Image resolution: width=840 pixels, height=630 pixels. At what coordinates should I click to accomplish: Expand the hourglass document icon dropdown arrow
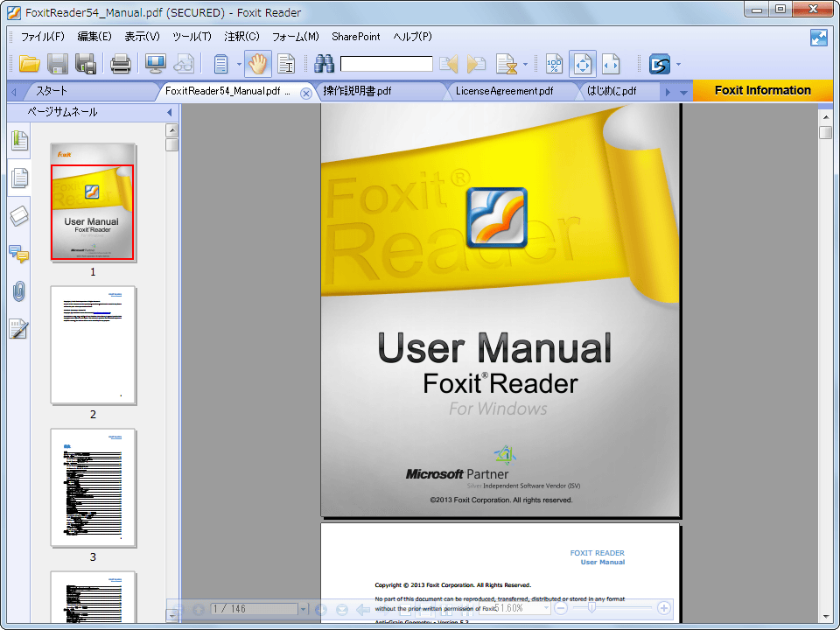click(x=525, y=64)
